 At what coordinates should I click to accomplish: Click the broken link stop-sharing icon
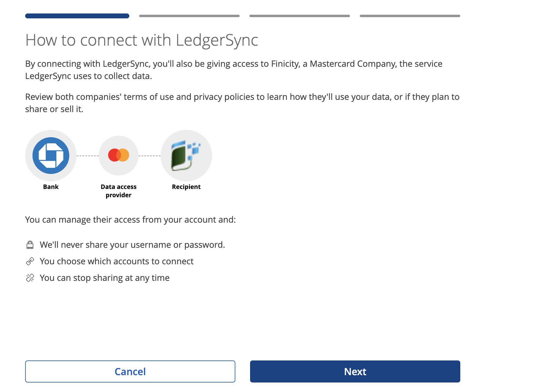tap(30, 278)
